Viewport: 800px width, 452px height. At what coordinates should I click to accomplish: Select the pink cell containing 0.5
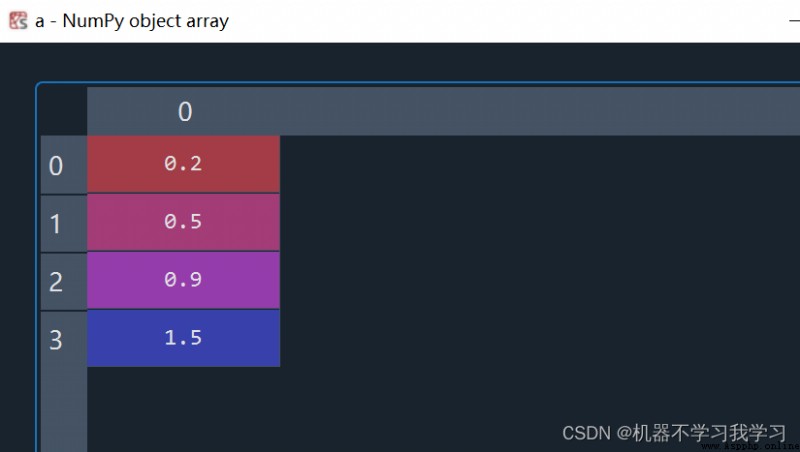click(x=183, y=222)
